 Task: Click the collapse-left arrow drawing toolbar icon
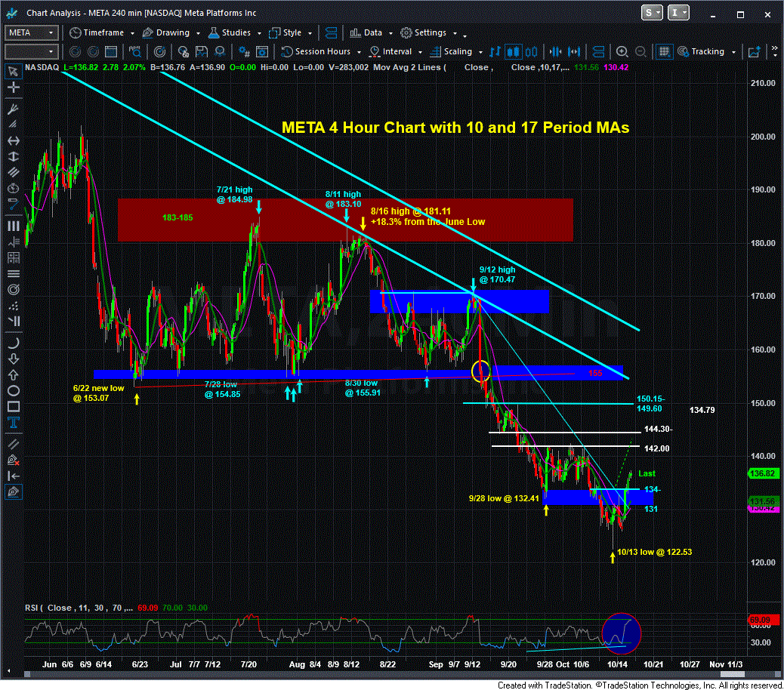tap(13, 476)
